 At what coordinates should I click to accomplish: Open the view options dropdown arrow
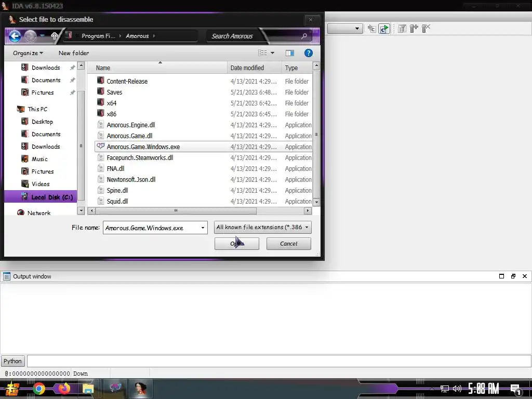[272, 53]
